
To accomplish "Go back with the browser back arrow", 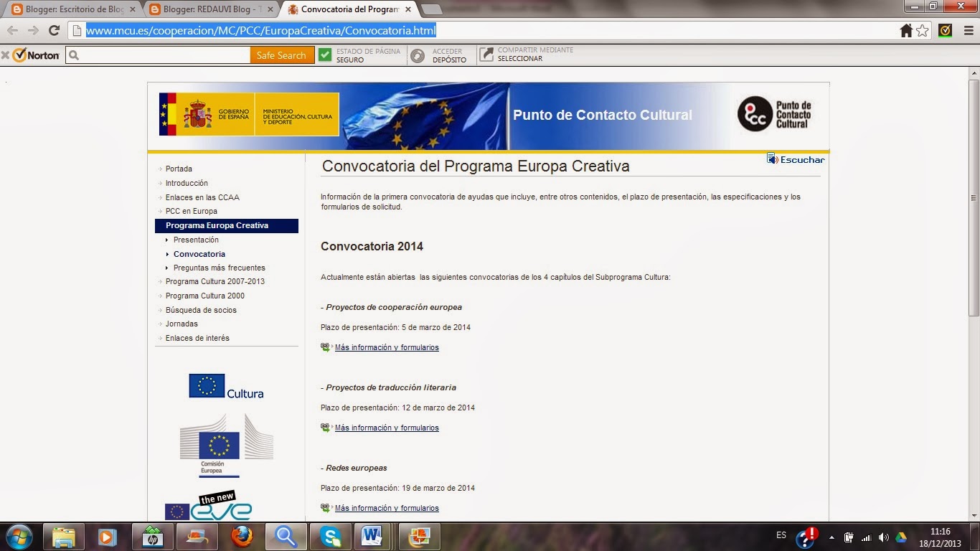I will [x=12, y=30].
